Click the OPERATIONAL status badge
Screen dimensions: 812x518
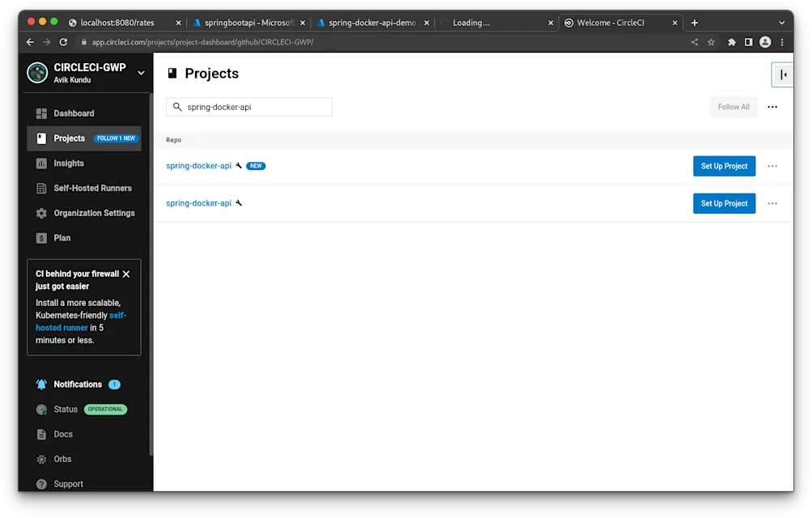point(105,410)
